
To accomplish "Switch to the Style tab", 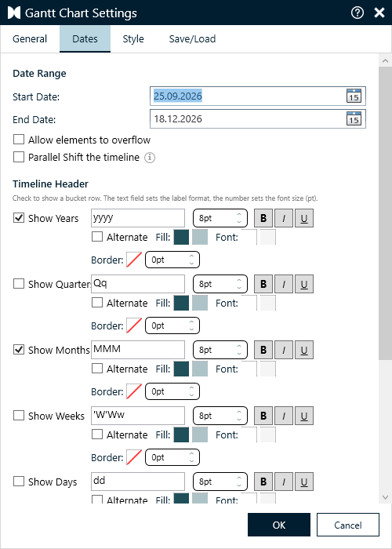I will point(133,39).
